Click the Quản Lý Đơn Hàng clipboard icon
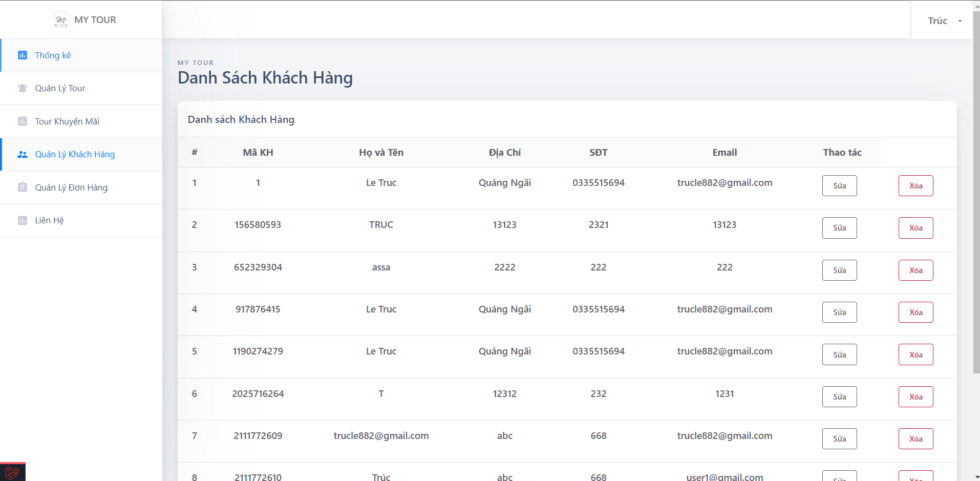The width and height of the screenshot is (980, 481). click(23, 187)
